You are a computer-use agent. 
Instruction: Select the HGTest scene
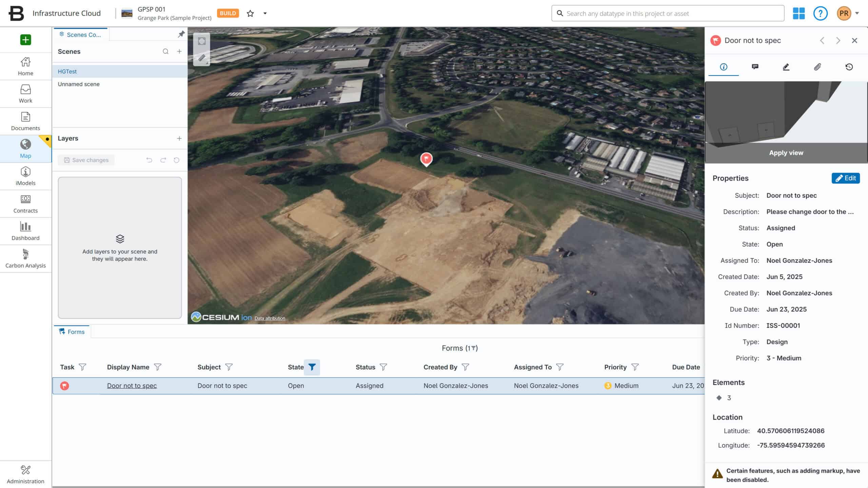(120, 72)
